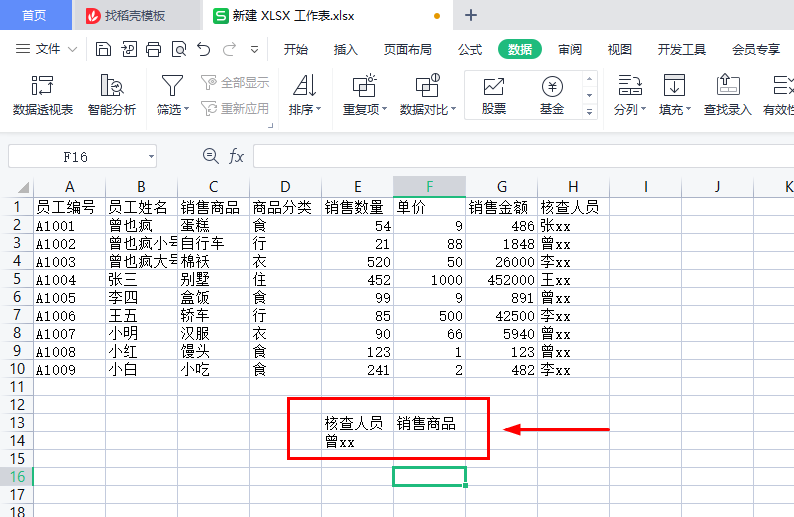Viewport: 794px width, 517px height.
Task: Click the 排序 sort icon
Action: (x=305, y=86)
